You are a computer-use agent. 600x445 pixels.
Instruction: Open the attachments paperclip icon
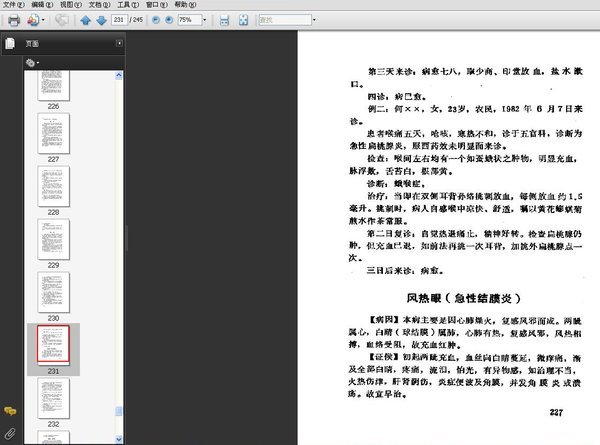coord(10,434)
